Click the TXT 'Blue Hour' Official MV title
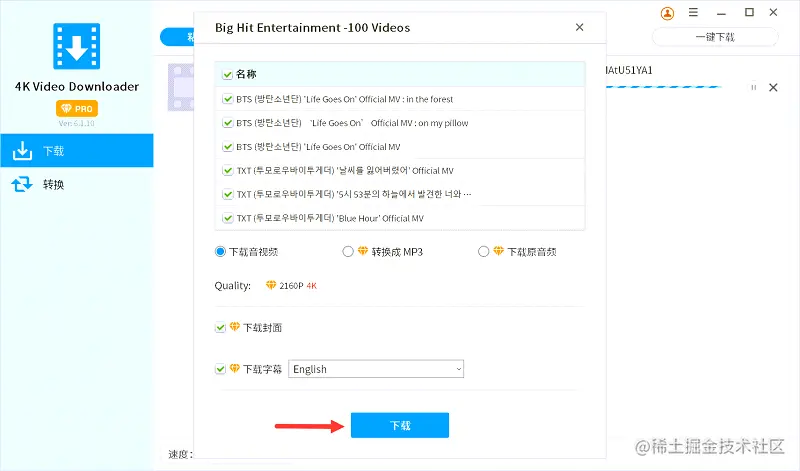800x471 pixels. coord(330,218)
